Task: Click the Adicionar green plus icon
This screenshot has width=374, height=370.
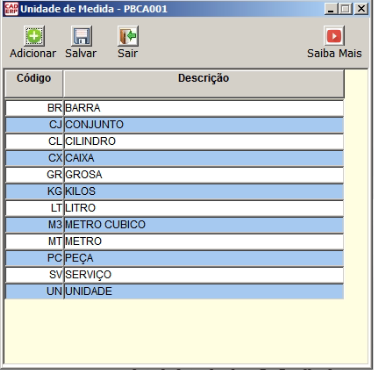Action: [x=34, y=36]
